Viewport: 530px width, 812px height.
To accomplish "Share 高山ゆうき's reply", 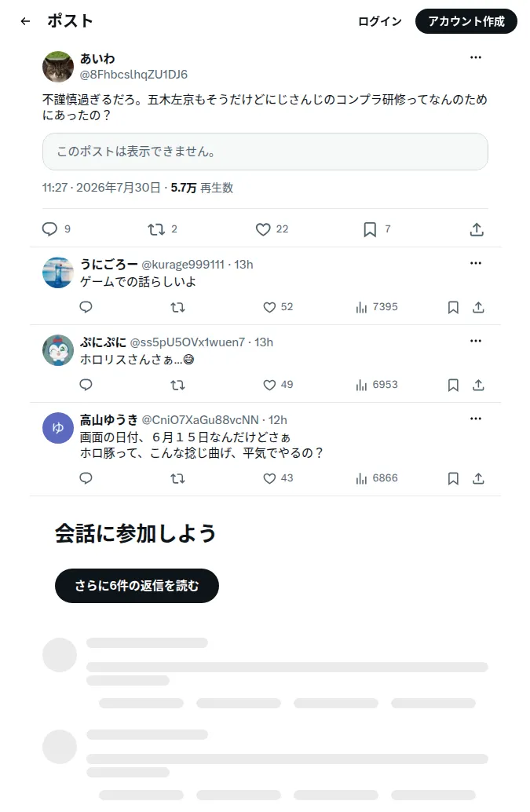I will [x=478, y=478].
